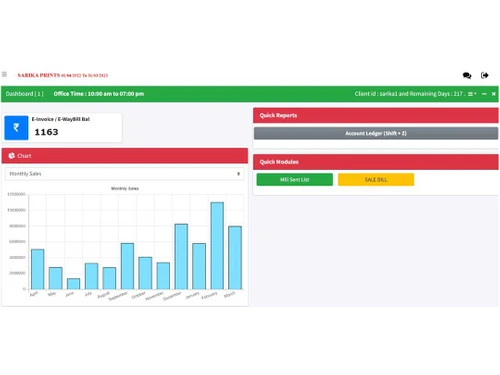Select the Dashboard [ 1 ] tab

pyautogui.click(x=25, y=94)
